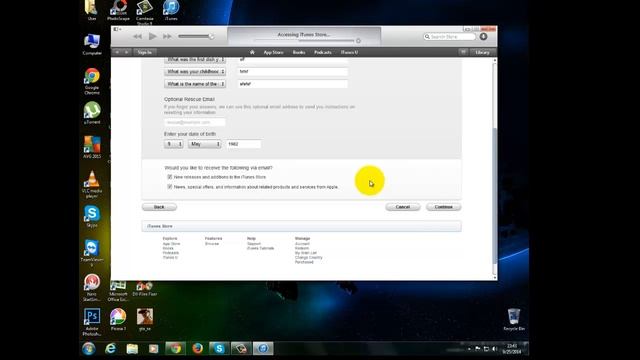The height and width of the screenshot is (360, 640).
Task: Open the App Store tab
Action: (x=273, y=52)
